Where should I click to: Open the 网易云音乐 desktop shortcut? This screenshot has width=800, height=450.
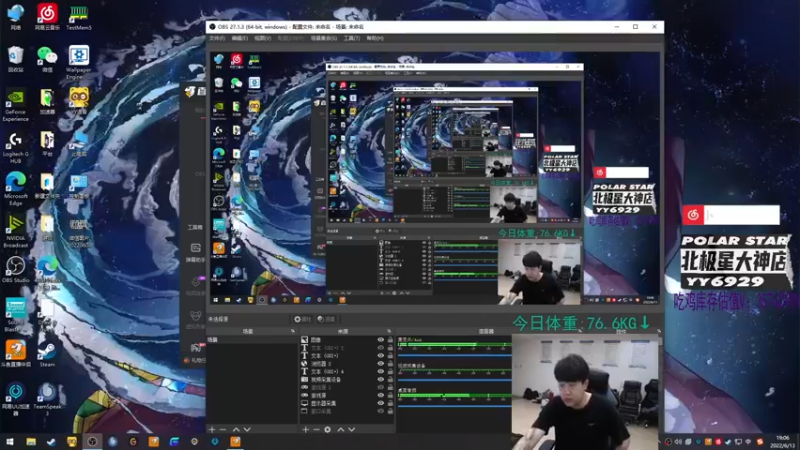click(47, 16)
